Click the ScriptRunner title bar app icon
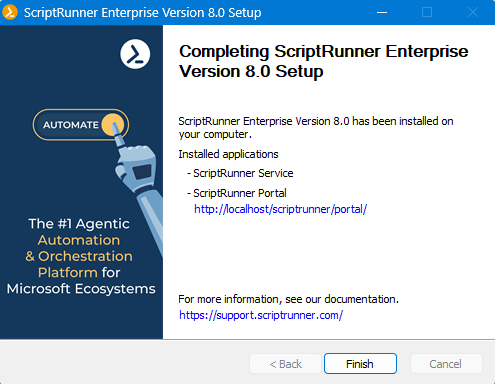Screen dimensions: 495x384 click(10, 12)
